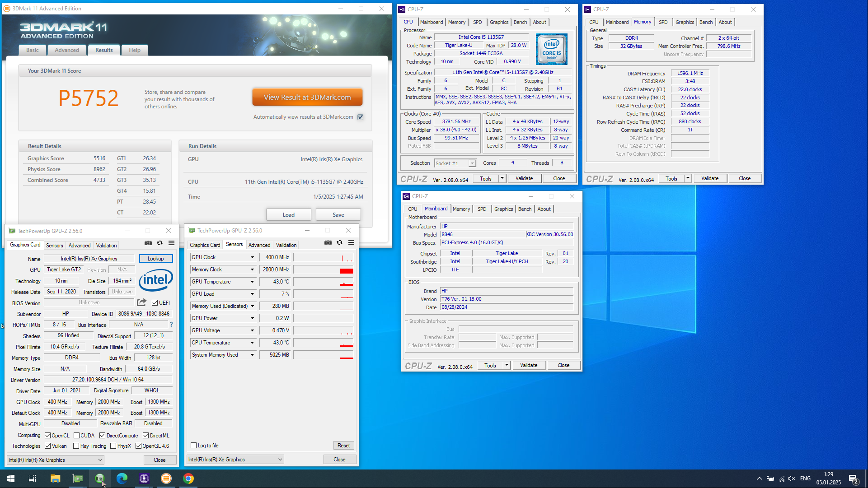Open hamburger menu in GPU-Z Graphics Card window
This screenshot has width=868, height=488.
point(172,243)
